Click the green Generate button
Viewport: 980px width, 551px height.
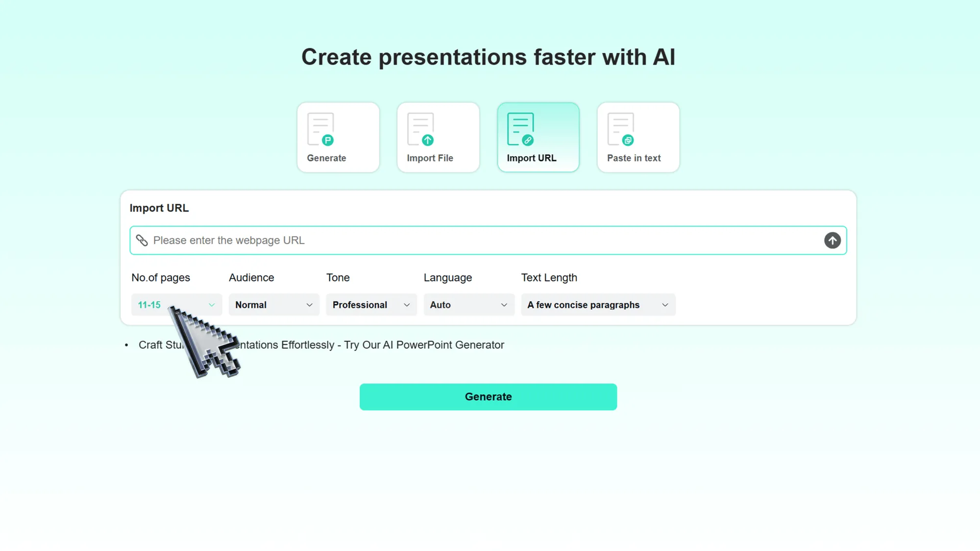click(488, 397)
